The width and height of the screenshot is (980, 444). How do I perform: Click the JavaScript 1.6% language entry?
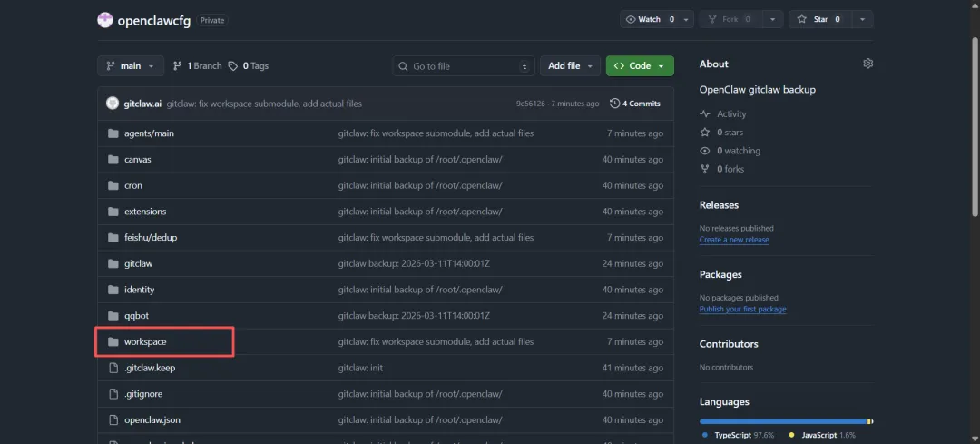pos(822,435)
